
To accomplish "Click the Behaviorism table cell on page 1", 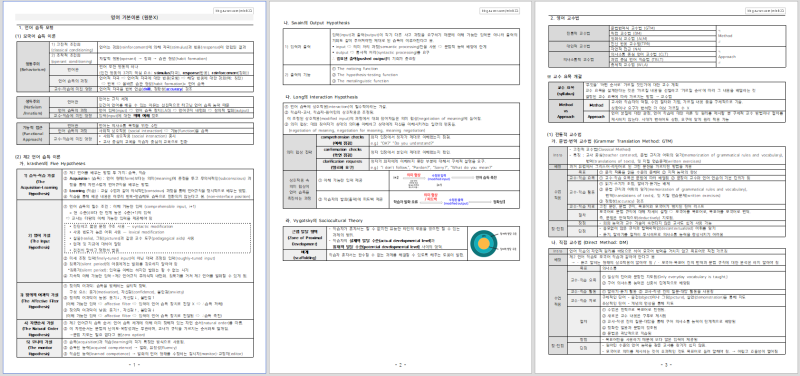I will pos(33,66).
